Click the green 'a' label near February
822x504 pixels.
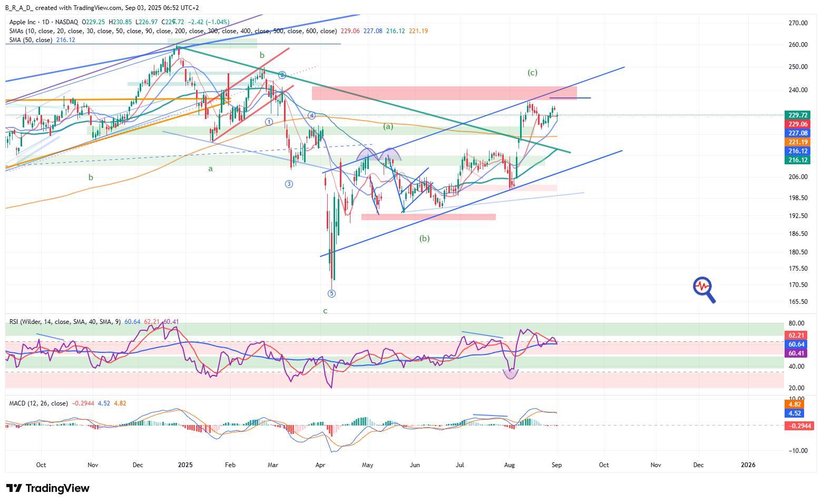[210, 169]
